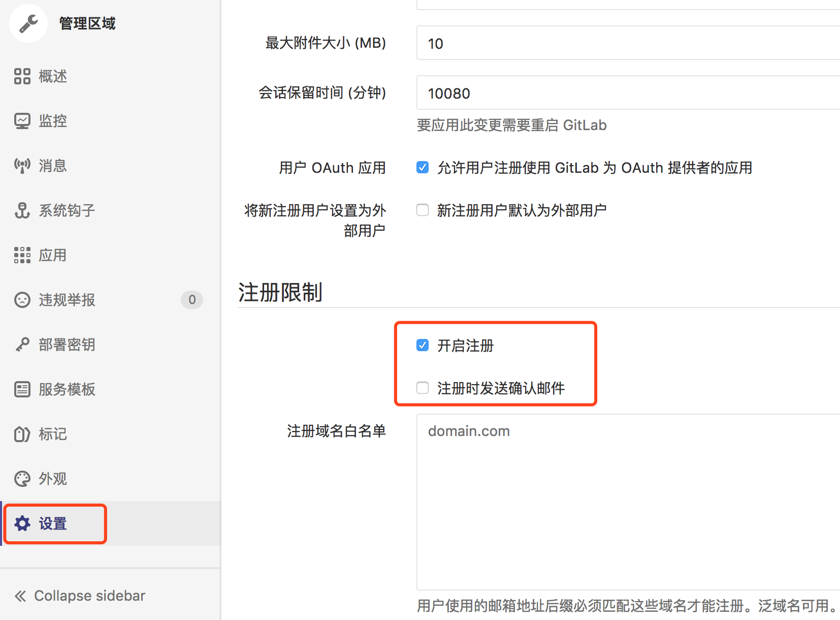840x620 pixels.
Task: Click the 会话保留时间 (分钟) label
Action: (322, 92)
